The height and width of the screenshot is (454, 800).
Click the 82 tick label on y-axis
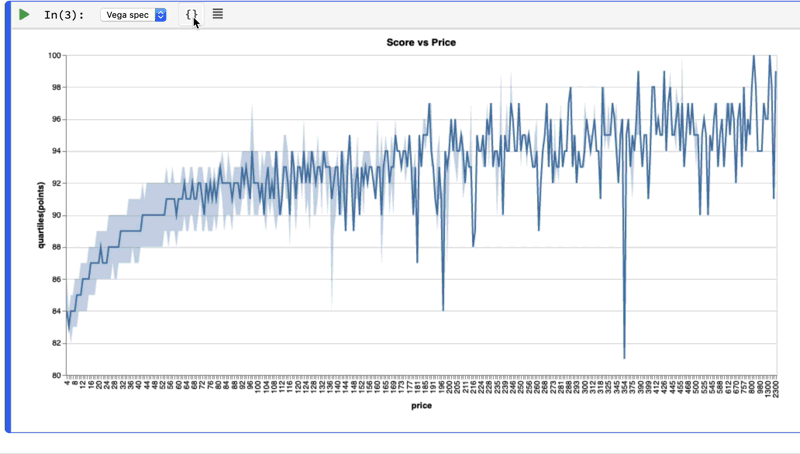point(56,344)
